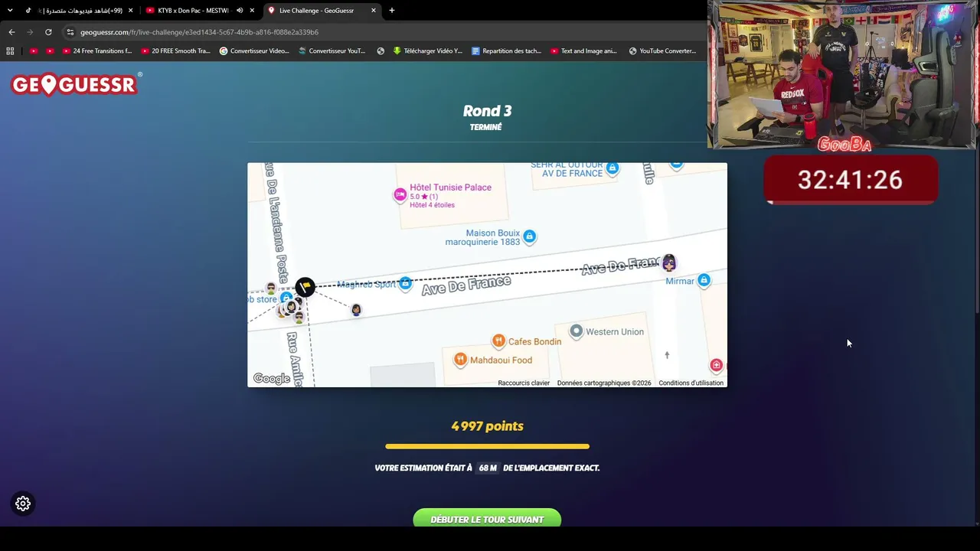Click the 68 M distance value
Screen dimensions: 980x551
pyautogui.click(x=488, y=468)
